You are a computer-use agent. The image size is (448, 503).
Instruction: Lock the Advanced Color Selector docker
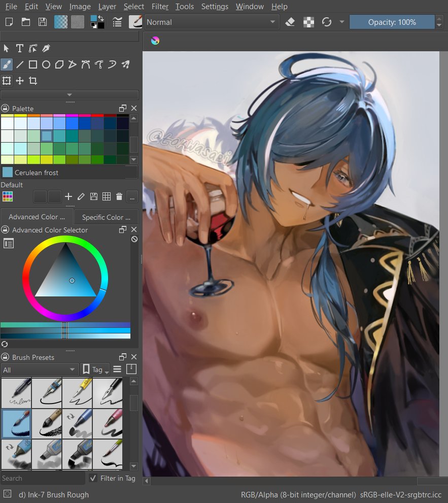5,230
